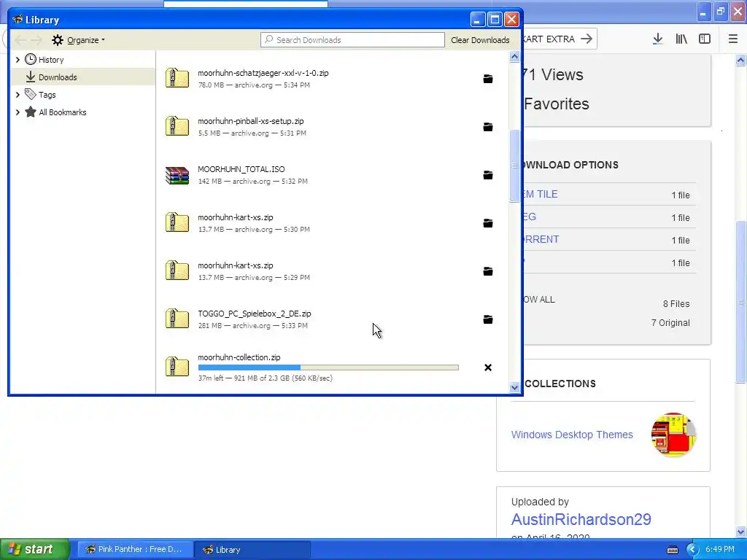
Task: Click Clear Downloads button
Action: pos(480,40)
